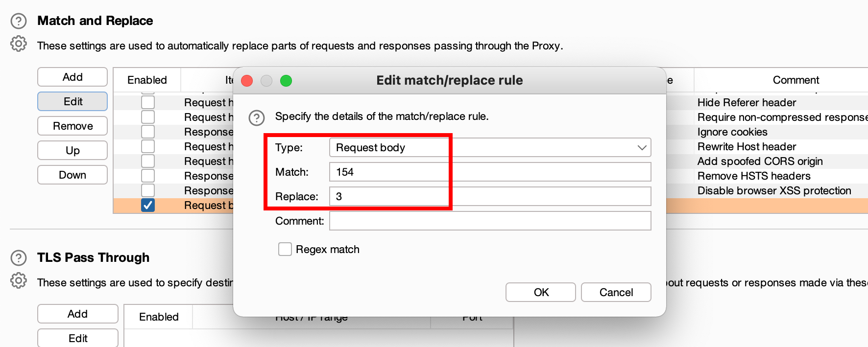This screenshot has height=347, width=868.
Task: Click the Comment column header
Action: click(x=796, y=80)
